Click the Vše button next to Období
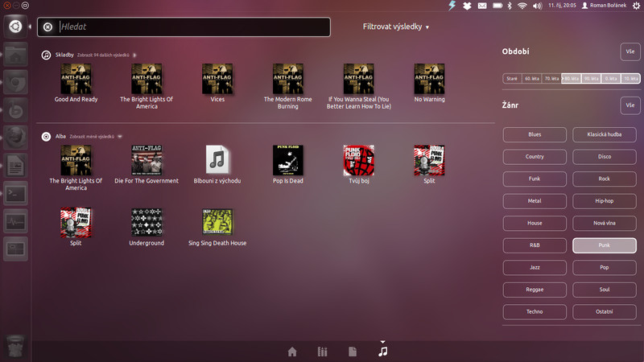644x362 pixels. click(630, 52)
